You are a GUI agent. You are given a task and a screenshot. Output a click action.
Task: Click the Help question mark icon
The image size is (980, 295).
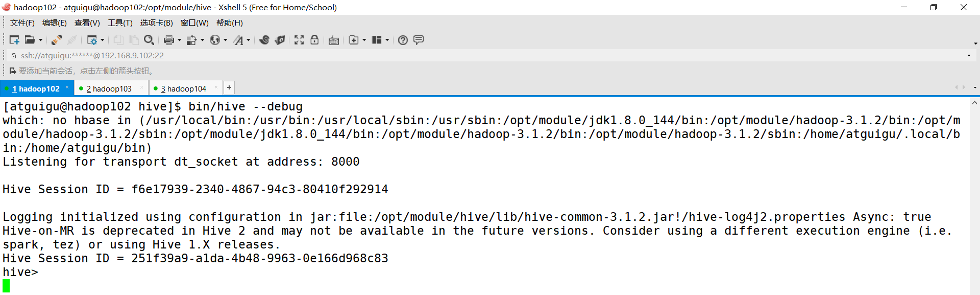coord(403,40)
